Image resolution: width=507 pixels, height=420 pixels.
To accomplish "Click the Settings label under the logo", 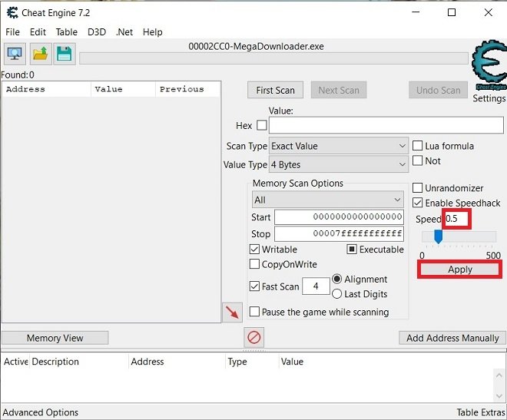I will click(489, 98).
